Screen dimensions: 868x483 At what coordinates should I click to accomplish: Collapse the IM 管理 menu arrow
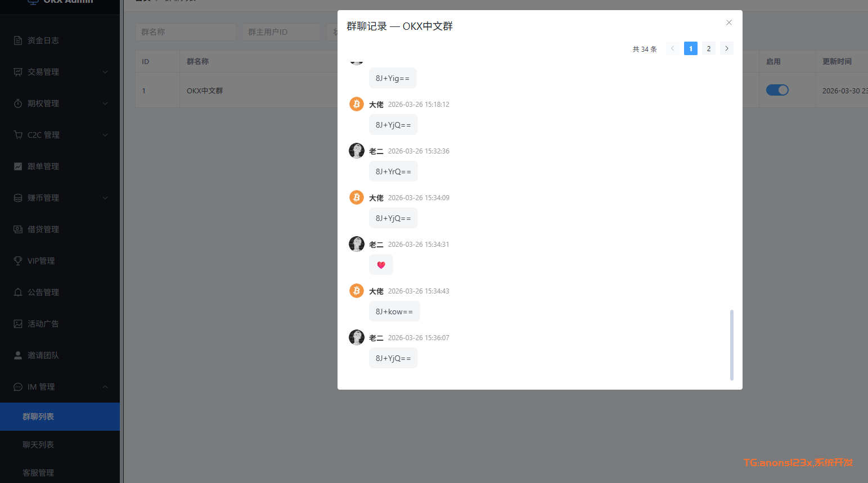(105, 387)
